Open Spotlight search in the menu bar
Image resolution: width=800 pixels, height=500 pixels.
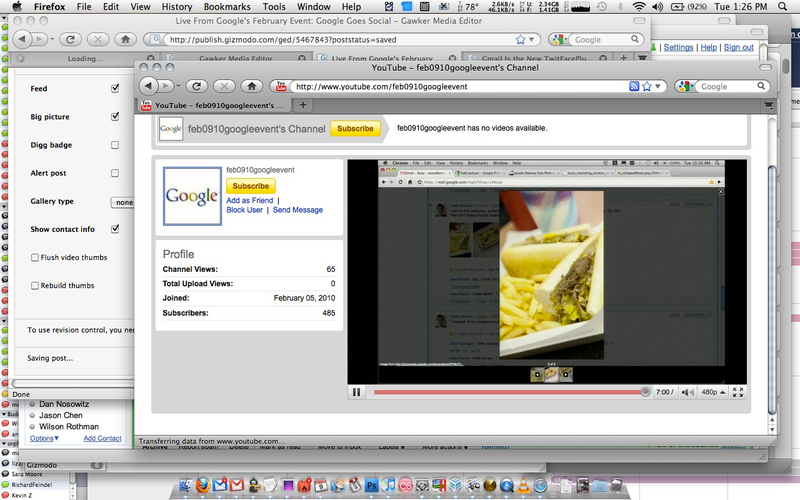point(782,7)
